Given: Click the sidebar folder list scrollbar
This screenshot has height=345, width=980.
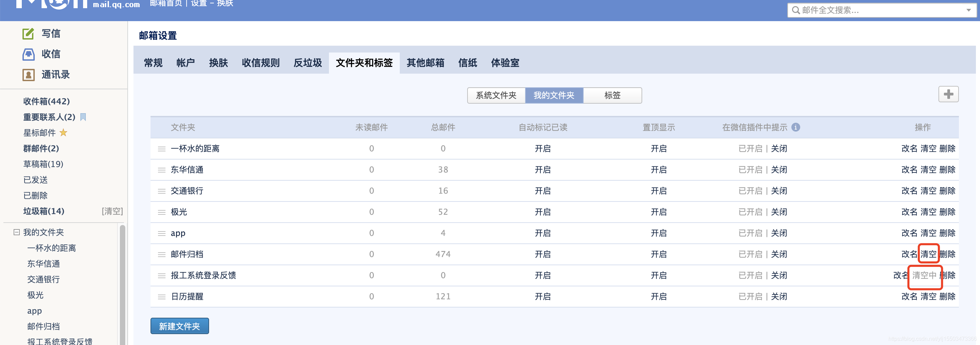Looking at the screenshot, I should [x=123, y=285].
